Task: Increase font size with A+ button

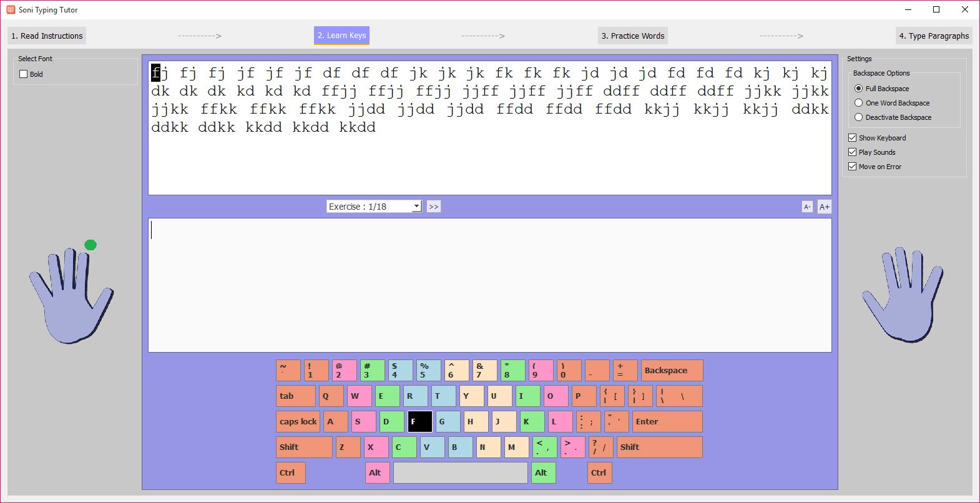Action: [824, 207]
